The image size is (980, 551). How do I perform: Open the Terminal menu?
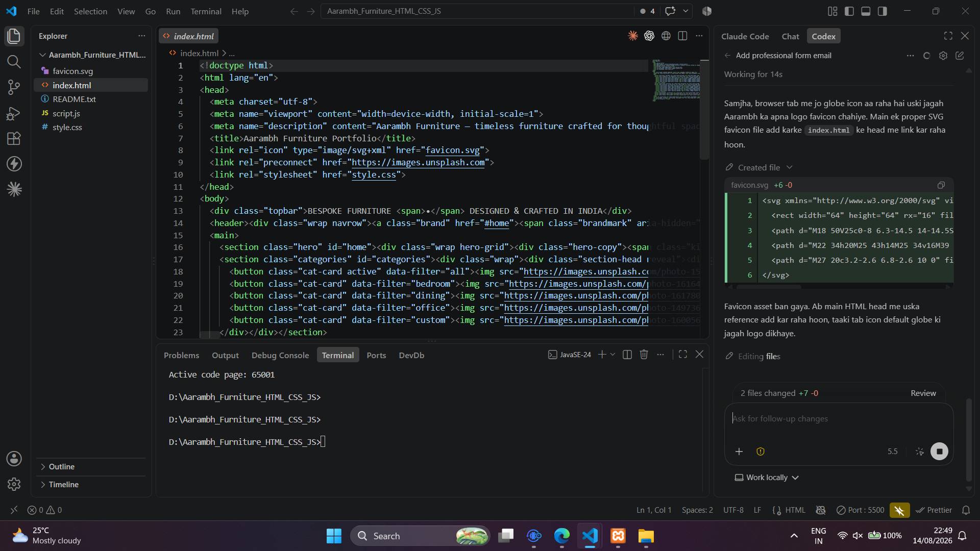[206, 11]
